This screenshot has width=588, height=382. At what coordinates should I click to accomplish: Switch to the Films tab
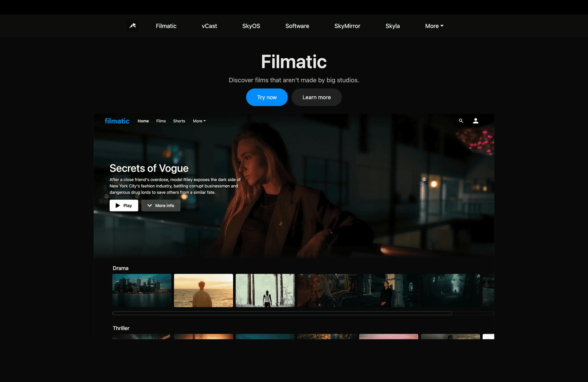[161, 121]
